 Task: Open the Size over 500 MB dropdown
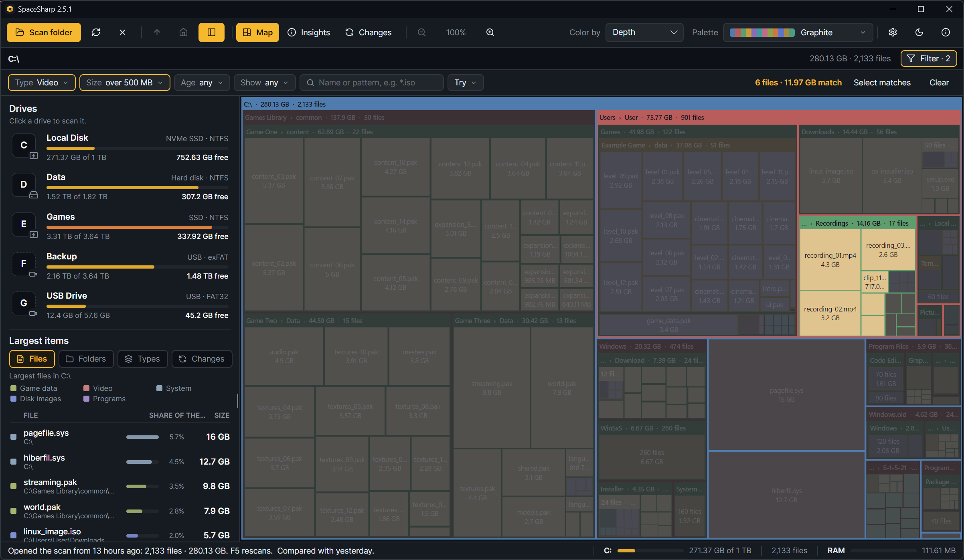coord(125,83)
